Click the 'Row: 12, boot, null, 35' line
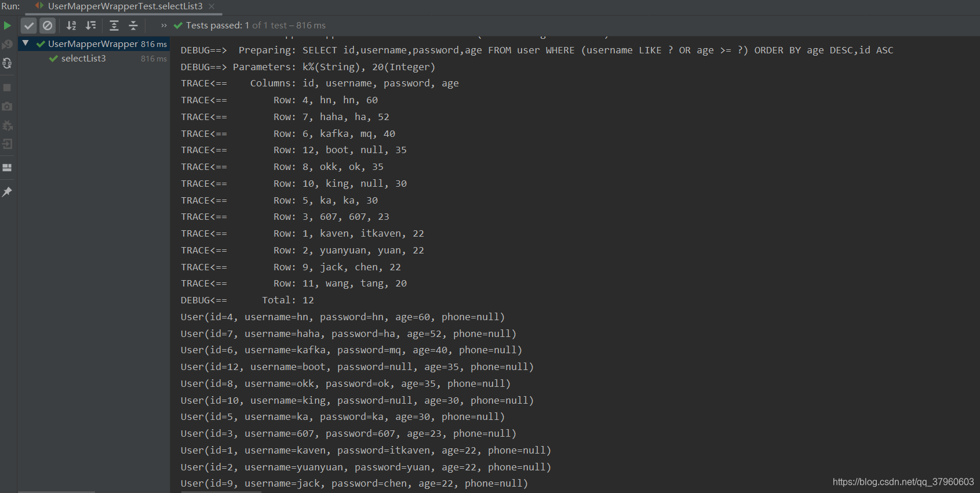This screenshot has height=493, width=980. pyautogui.click(x=294, y=150)
